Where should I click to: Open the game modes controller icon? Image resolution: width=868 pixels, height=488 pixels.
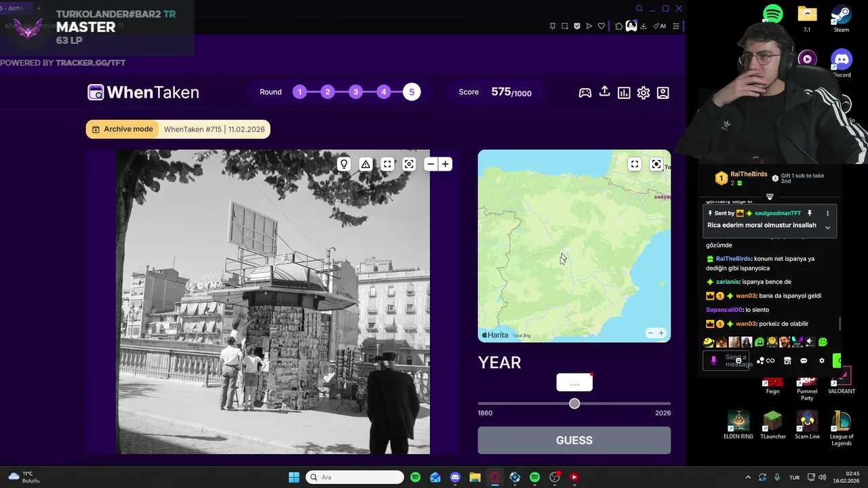(x=585, y=93)
